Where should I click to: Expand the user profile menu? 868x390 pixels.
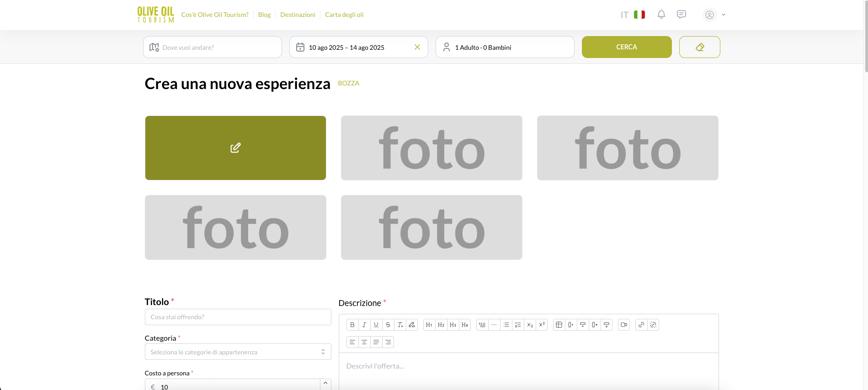714,15
